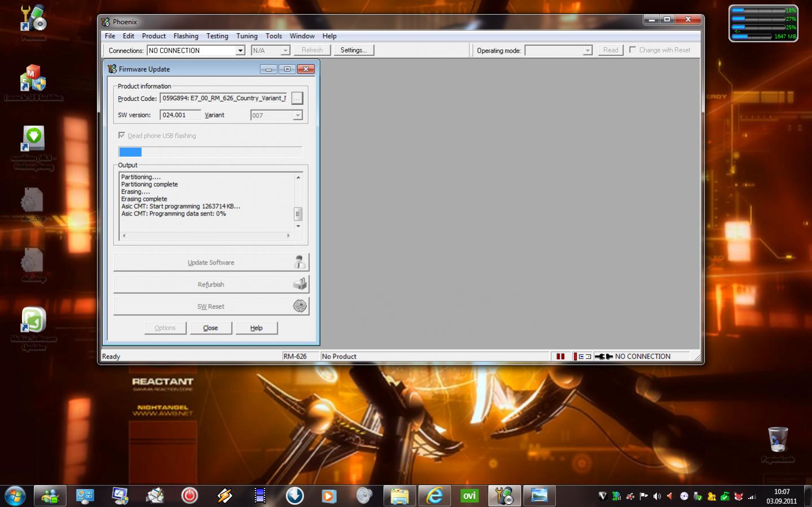
Task: Click 'No Product' status bar text
Action: [339, 356]
